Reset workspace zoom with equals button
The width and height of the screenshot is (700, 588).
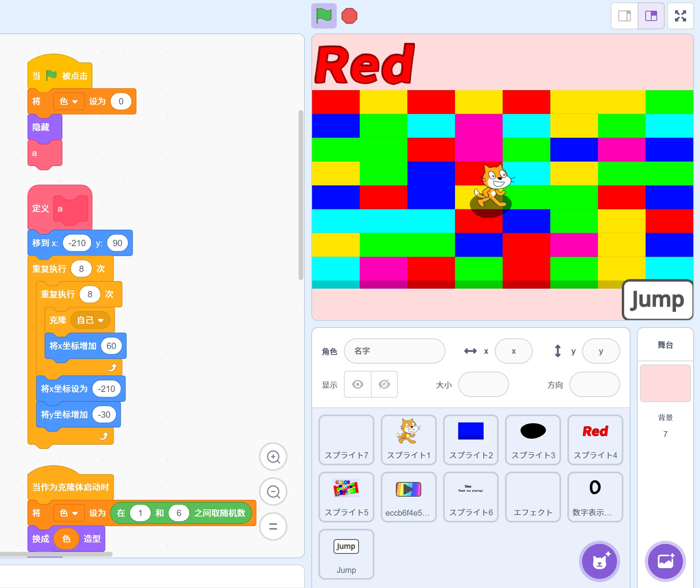[273, 526]
